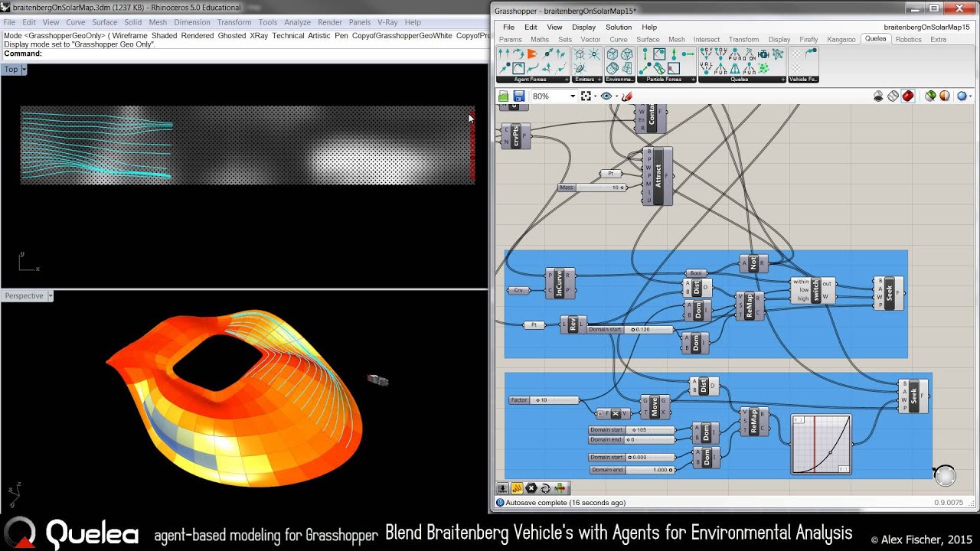Click the black hexagon X widget icon
This screenshot has height=551, width=980.
531,488
